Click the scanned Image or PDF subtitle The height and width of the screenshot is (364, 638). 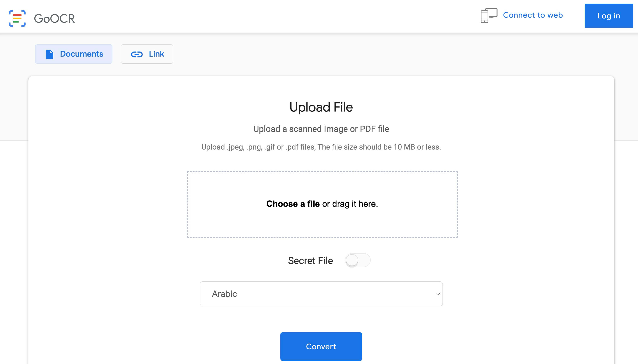click(321, 129)
